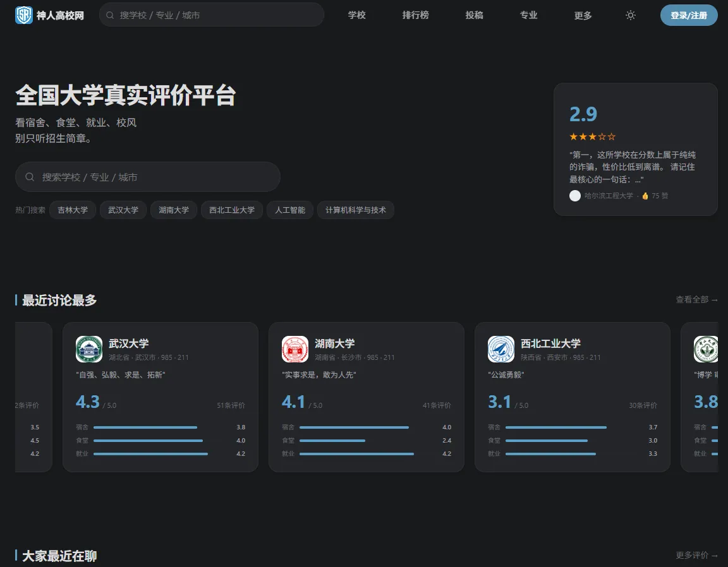
Task: Open the 学校 nav menu
Action: 356,15
